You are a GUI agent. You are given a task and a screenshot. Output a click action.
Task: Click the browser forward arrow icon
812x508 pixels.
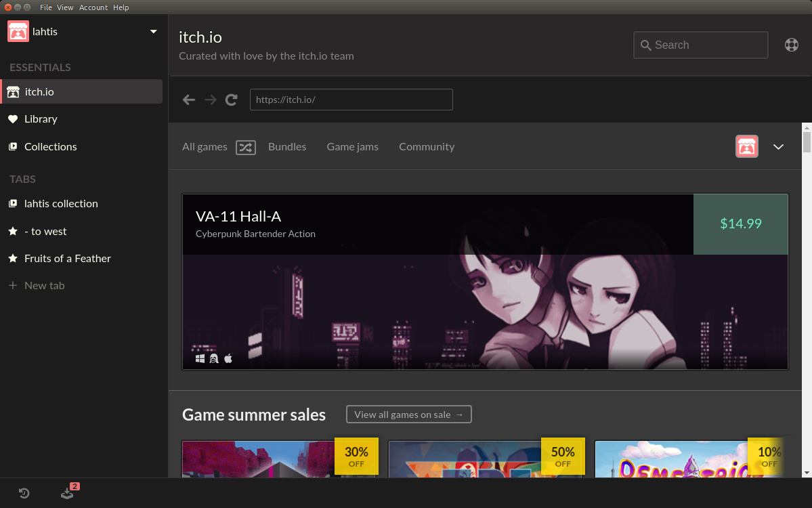coord(211,100)
